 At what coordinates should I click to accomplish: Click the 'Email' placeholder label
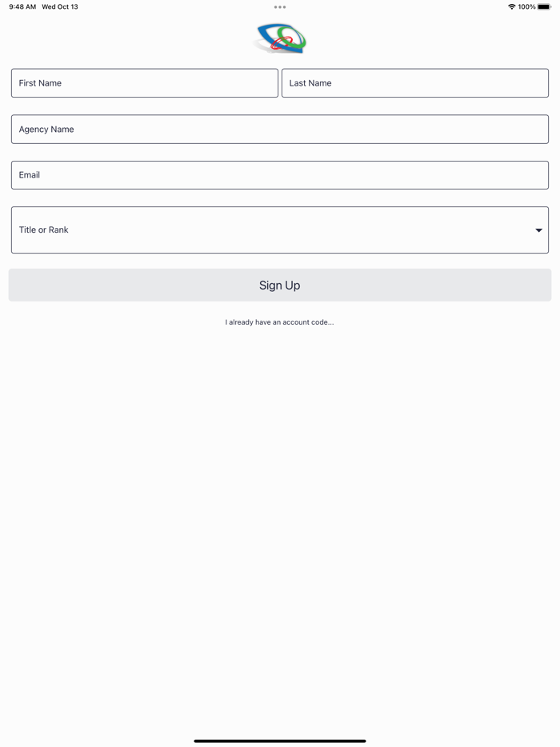pyautogui.click(x=30, y=175)
